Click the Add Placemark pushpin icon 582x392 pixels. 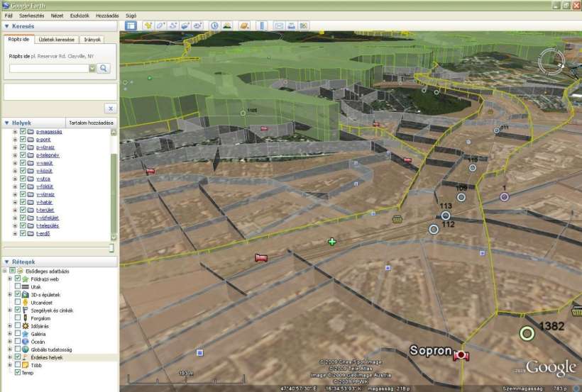pos(148,26)
